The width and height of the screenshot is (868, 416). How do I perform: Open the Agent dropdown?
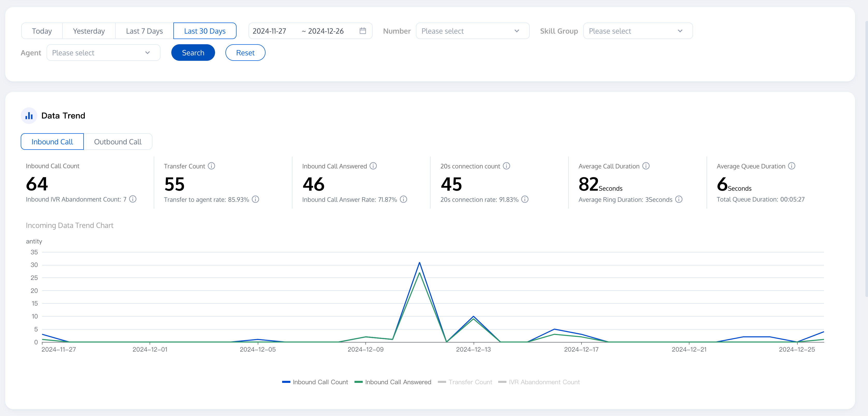pyautogui.click(x=103, y=53)
